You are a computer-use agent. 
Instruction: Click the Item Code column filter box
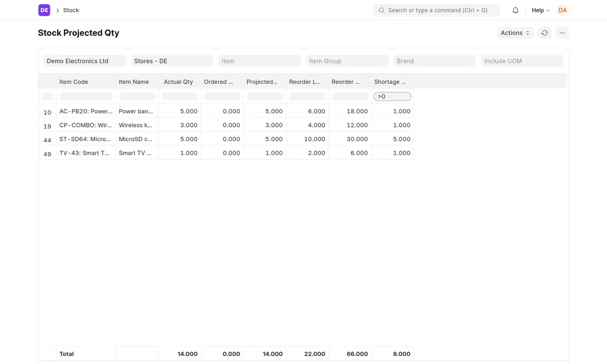tap(86, 96)
